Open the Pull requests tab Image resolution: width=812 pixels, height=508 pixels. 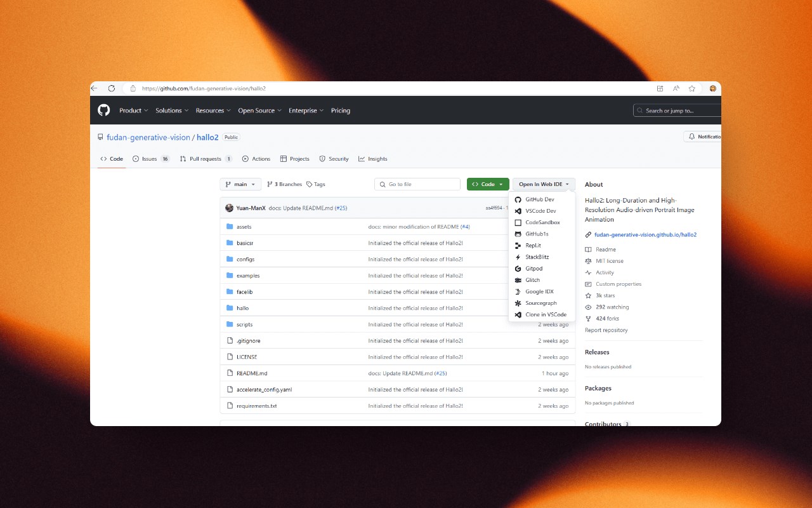click(x=206, y=159)
